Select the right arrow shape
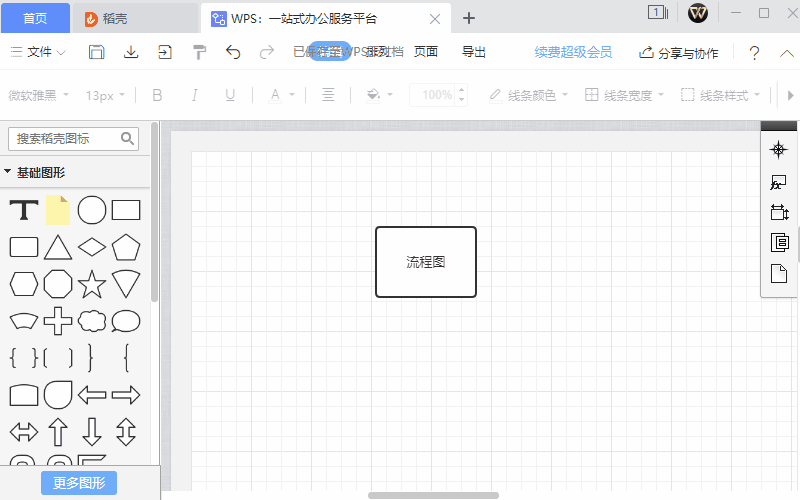 pos(126,394)
